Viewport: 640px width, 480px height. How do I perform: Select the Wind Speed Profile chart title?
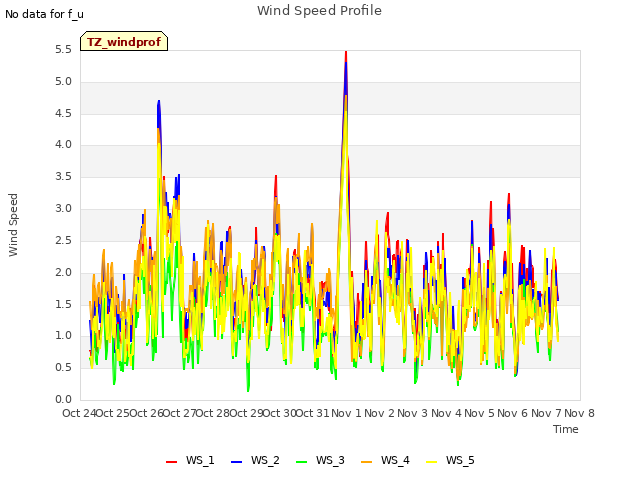click(x=319, y=11)
